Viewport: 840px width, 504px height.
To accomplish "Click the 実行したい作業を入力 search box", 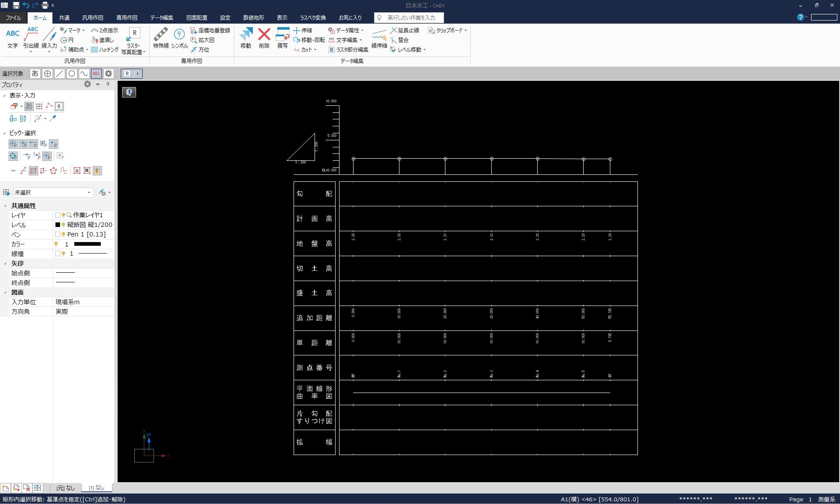I will (x=409, y=17).
